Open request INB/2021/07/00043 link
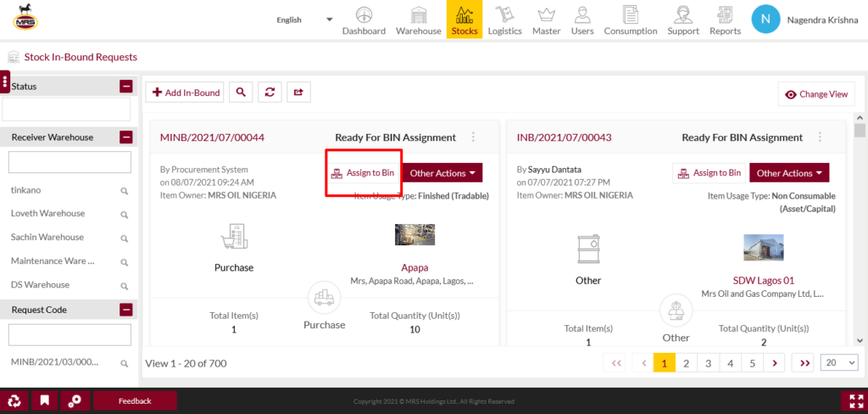 pos(564,137)
